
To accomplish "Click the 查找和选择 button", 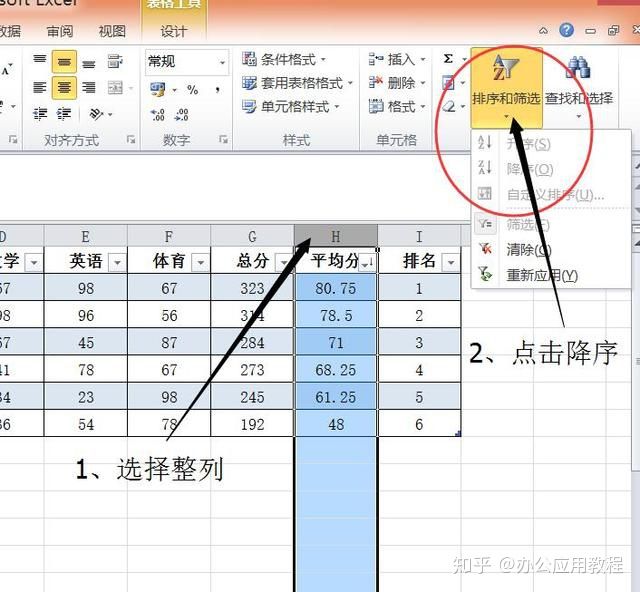I will click(x=579, y=88).
